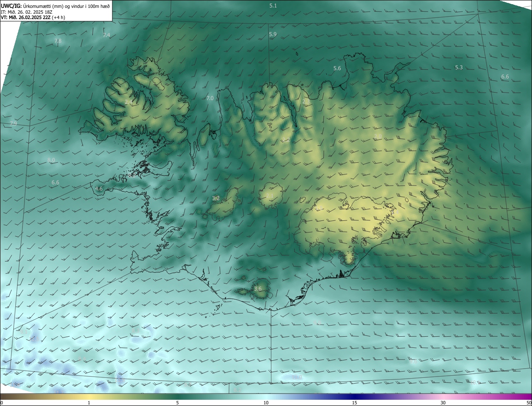
Task: Click the colorbar tick label '30'
Action: pyautogui.click(x=443, y=403)
